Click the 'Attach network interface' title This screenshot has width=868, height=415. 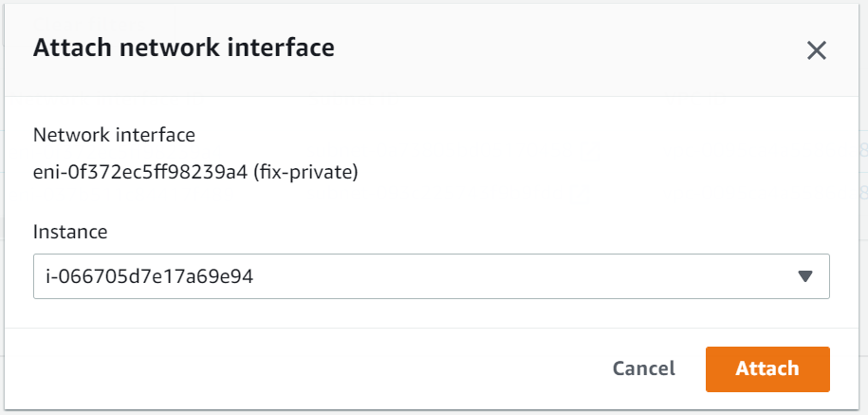tap(183, 48)
